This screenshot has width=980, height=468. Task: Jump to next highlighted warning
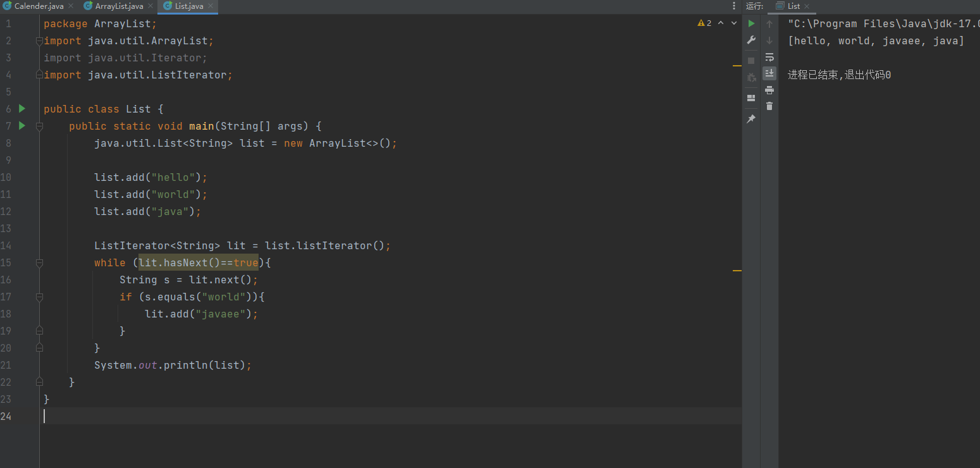(734, 23)
